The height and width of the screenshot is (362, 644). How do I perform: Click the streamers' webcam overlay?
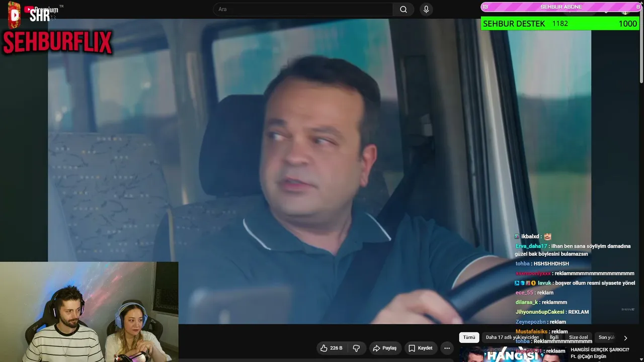(89, 312)
